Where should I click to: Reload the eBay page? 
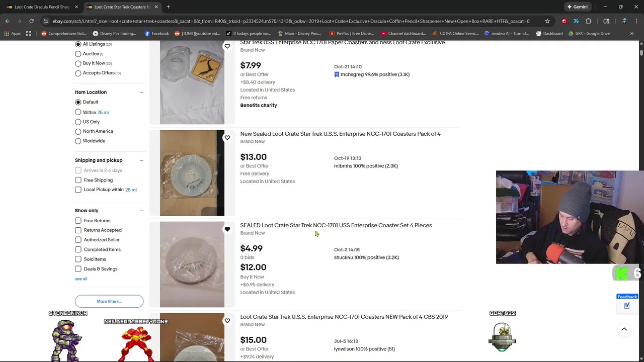pos(31,21)
